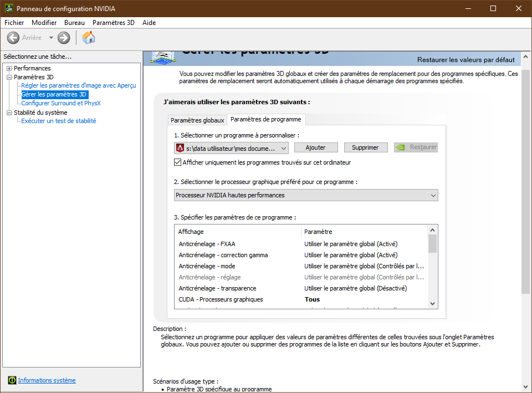The height and width of the screenshot is (393, 532).
Task: Click the Forward arrow icon in toolbar
Action: (x=64, y=38)
